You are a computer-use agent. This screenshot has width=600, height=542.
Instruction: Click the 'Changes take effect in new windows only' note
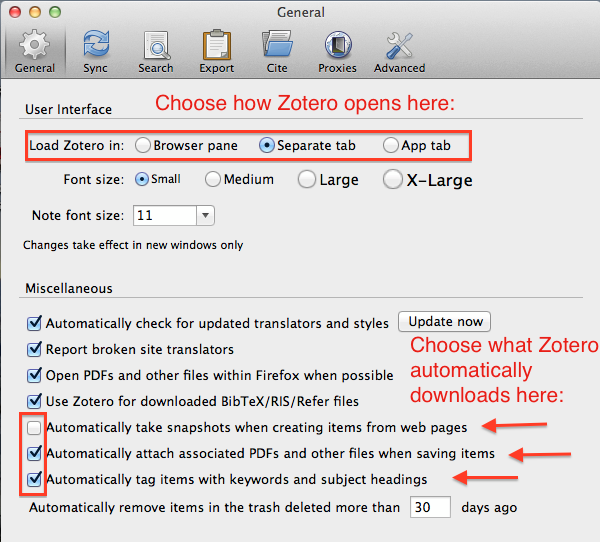pyautogui.click(x=133, y=245)
